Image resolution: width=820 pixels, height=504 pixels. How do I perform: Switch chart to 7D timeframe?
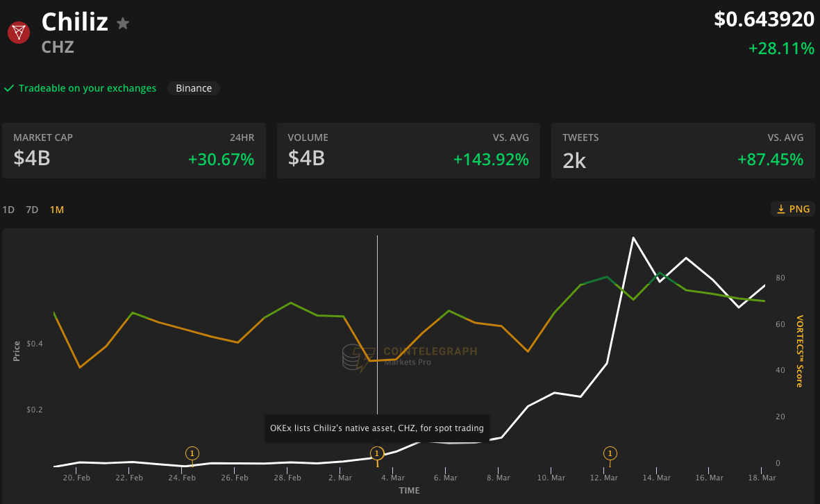[x=32, y=210]
